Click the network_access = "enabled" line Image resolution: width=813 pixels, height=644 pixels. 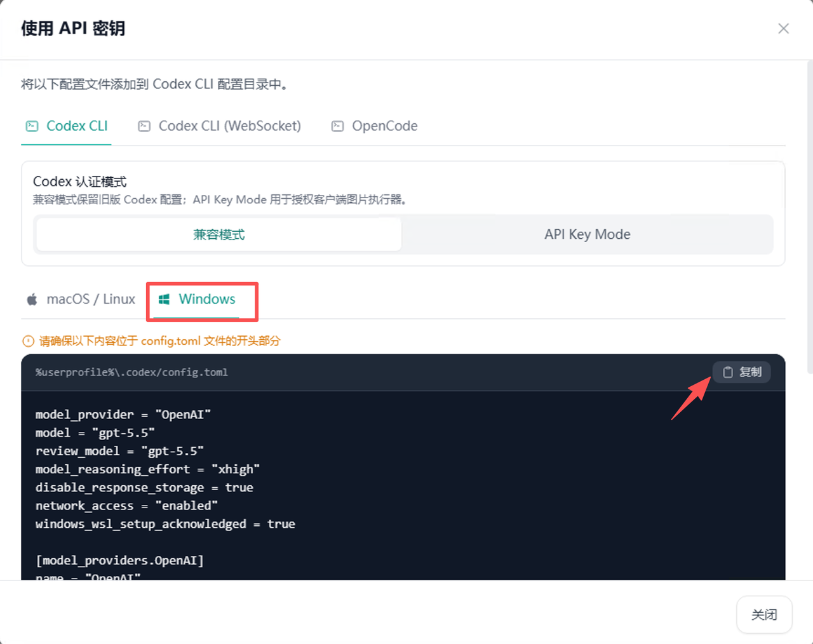(126, 506)
